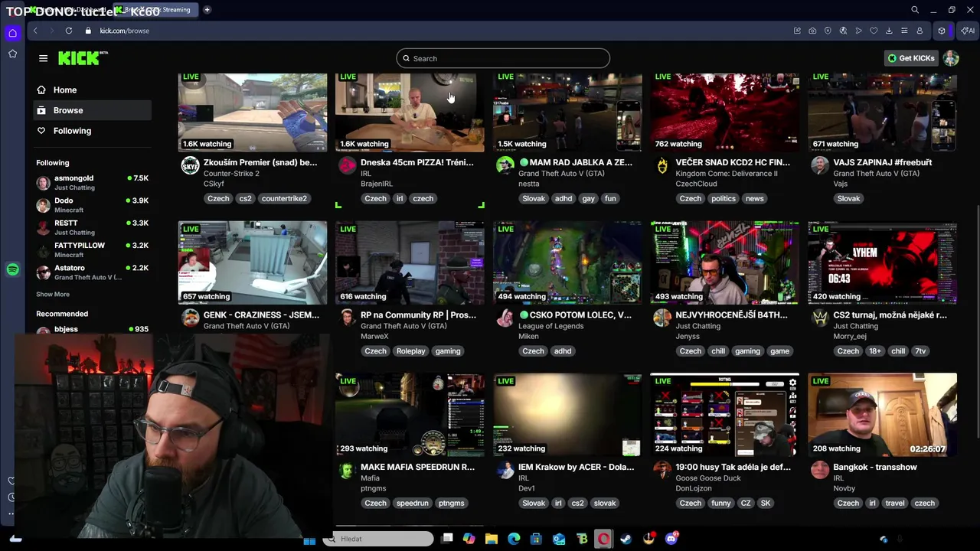Viewport: 980px width, 551px height.
Task: Open title 'IEM Krakow by ACER - Dola...'
Action: 577,467
